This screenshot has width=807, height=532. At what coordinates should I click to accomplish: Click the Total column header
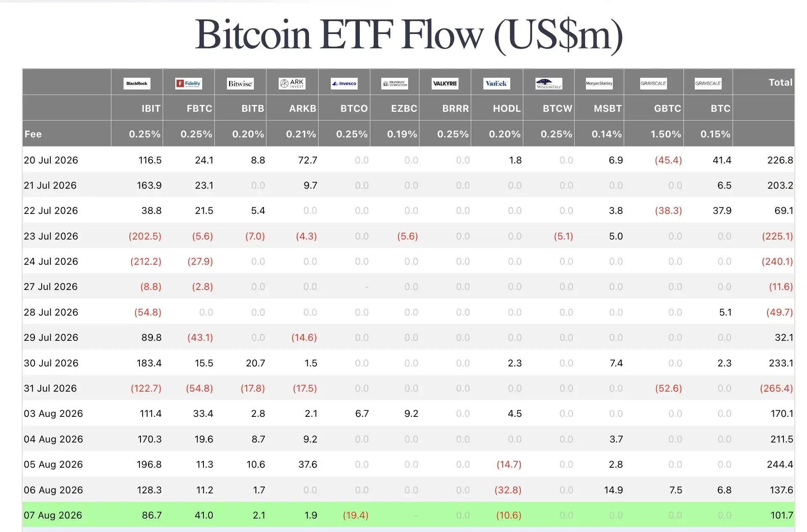click(781, 82)
